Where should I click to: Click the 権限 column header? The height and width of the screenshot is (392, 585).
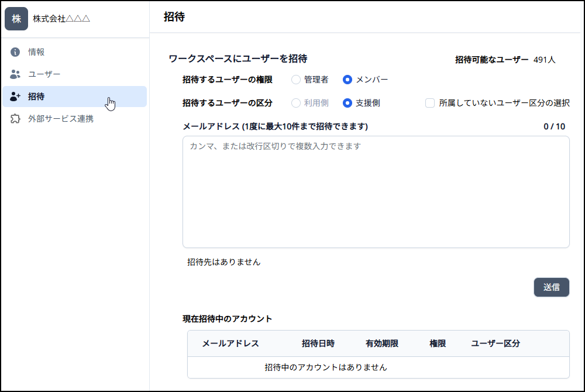(x=438, y=343)
